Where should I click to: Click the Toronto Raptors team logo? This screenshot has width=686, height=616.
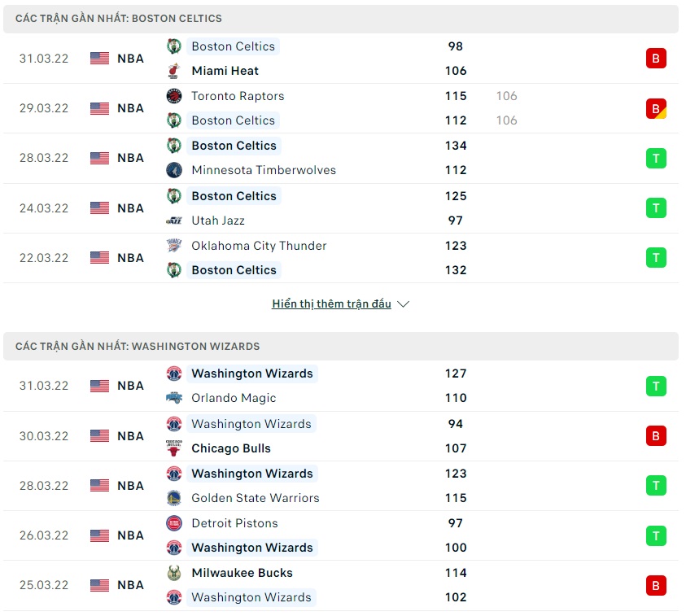(173, 96)
